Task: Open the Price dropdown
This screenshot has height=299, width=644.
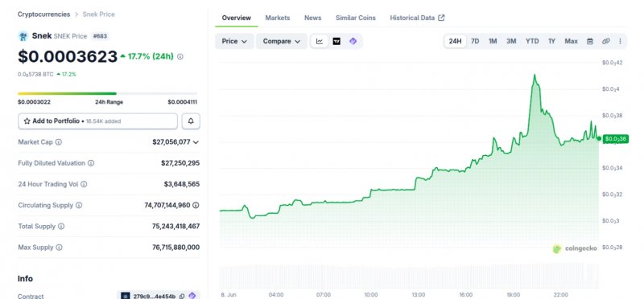Action: (234, 41)
